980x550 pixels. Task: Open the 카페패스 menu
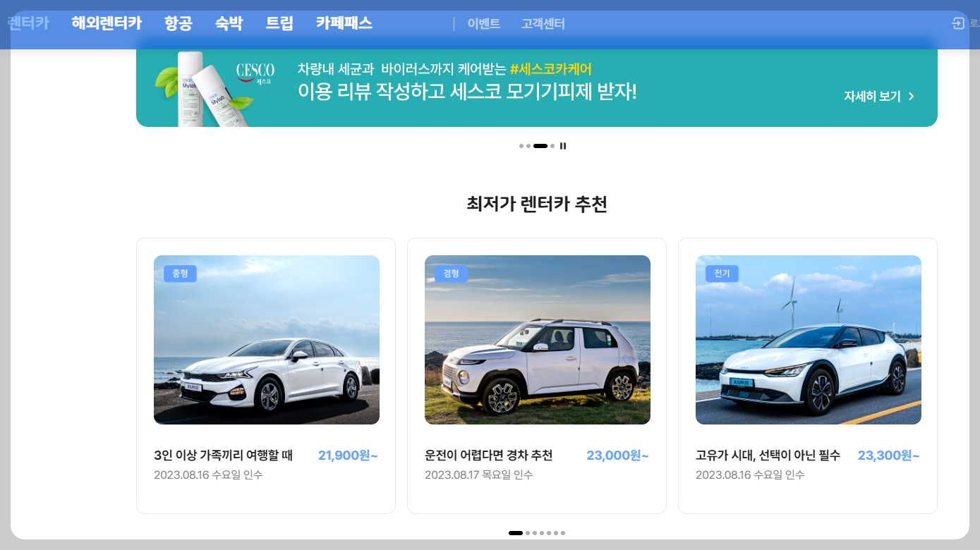click(343, 23)
